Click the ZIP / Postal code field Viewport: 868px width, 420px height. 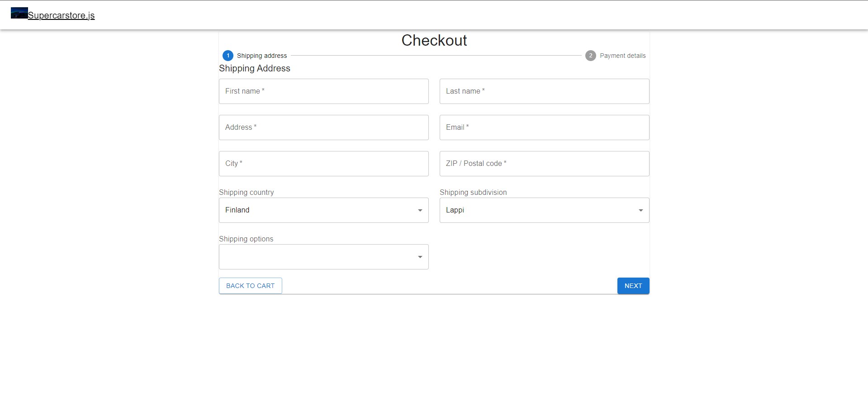pos(544,164)
